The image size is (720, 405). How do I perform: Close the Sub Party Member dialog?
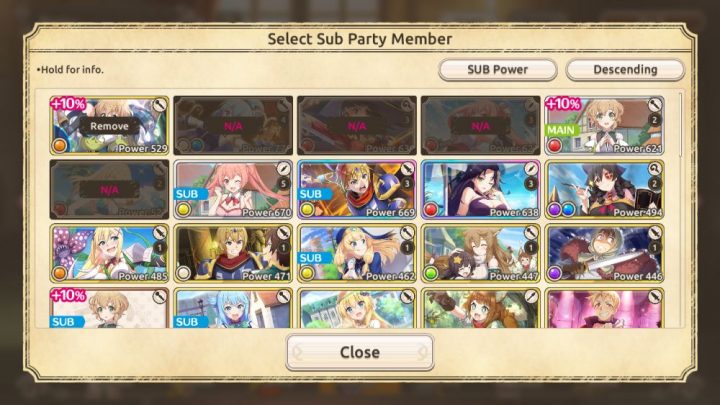(x=360, y=352)
